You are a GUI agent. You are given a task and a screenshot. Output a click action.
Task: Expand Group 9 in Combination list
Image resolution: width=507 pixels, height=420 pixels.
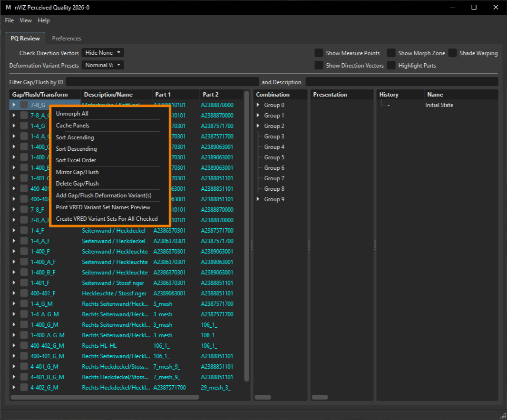(x=258, y=199)
